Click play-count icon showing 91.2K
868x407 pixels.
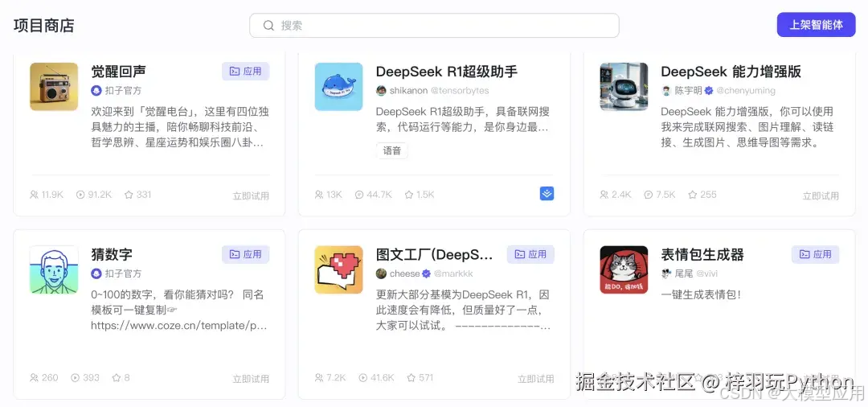click(81, 195)
